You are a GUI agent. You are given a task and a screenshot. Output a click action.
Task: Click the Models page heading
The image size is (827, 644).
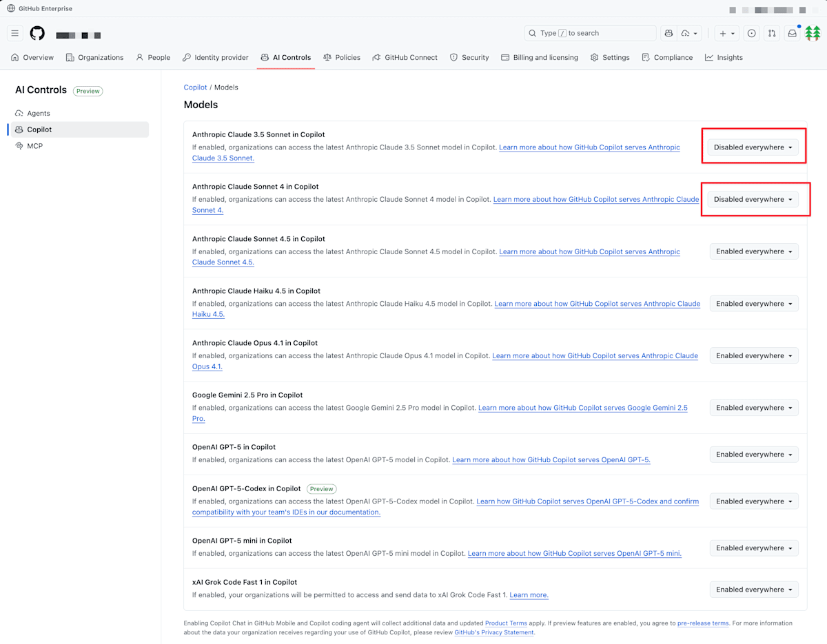pos(201,105)
